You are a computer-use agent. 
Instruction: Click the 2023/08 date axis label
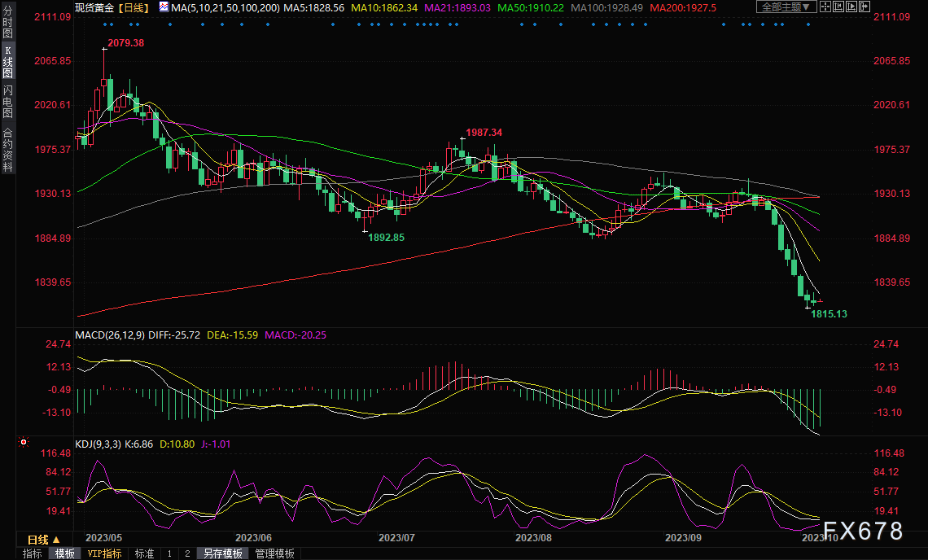tap(533, 537)
